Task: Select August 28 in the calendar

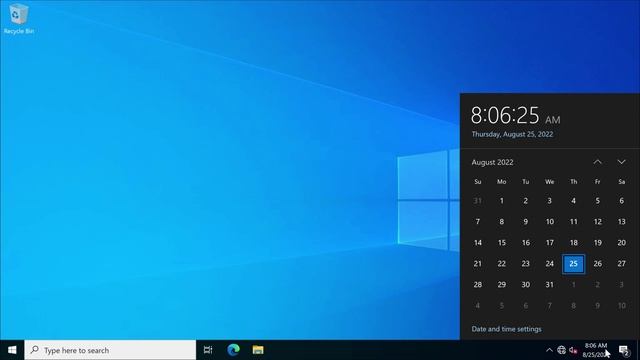Action: pyautogui.click(x=478, y=284)
